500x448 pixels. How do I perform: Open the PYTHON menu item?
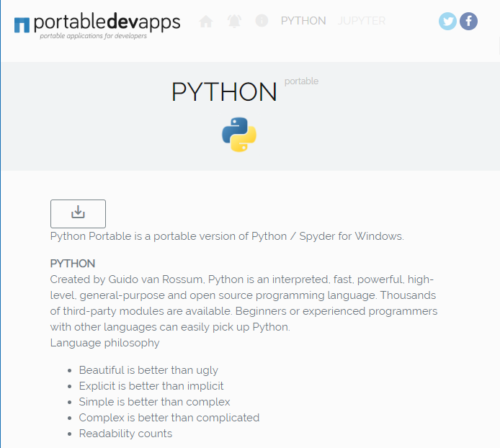(x=303, y=21)
